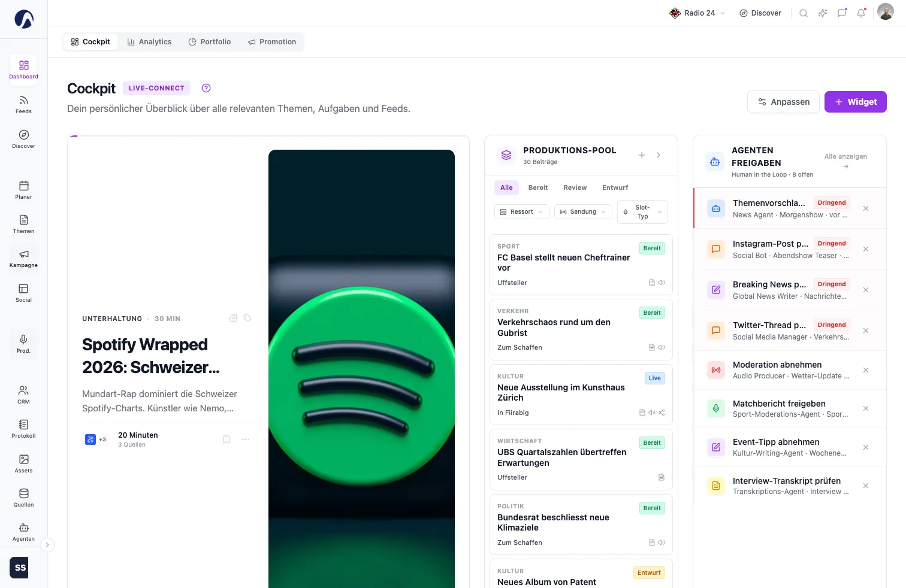
Task: Open FC Basel stellt neuen Cheftrainer item
Action: pyautogui.click(x=581, y=265)
